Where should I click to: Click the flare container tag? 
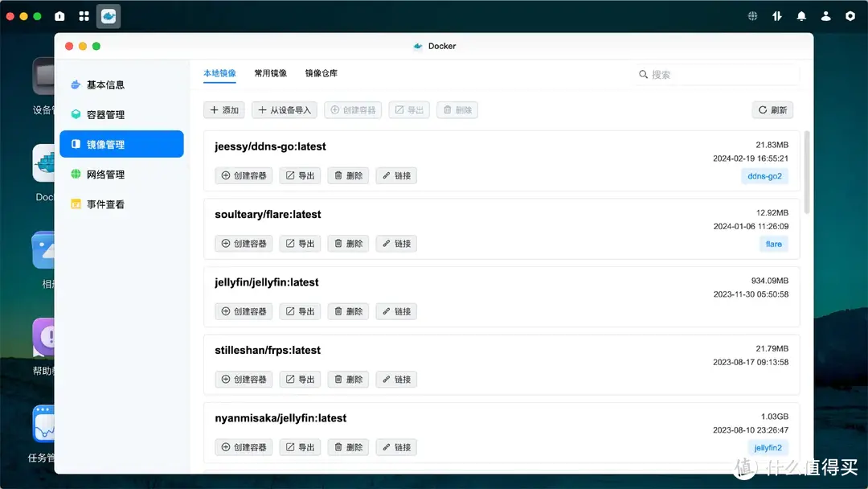tap(773, 244)
